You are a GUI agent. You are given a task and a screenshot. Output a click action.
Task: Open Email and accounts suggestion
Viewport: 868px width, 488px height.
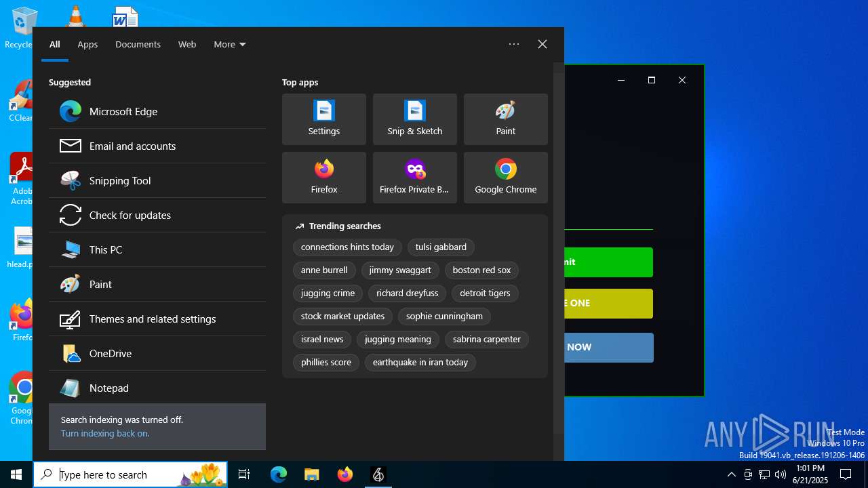coord(157,146)
